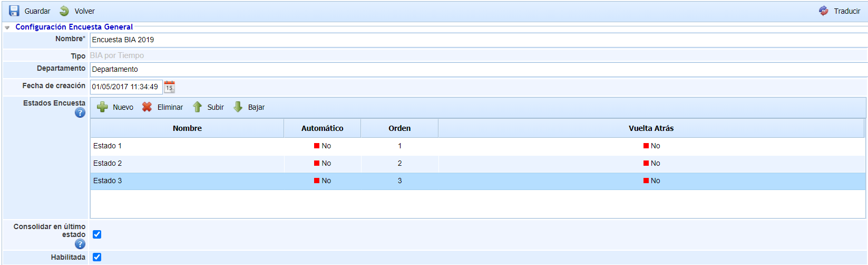Toggle the Habilitada checkbox

click(97, 257)
